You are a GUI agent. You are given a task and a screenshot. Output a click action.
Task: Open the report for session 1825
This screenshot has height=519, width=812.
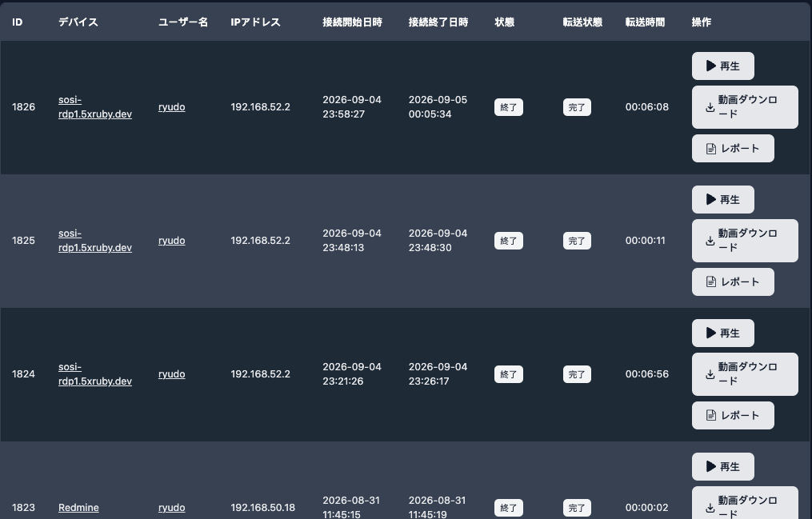(x=733, y=282)
